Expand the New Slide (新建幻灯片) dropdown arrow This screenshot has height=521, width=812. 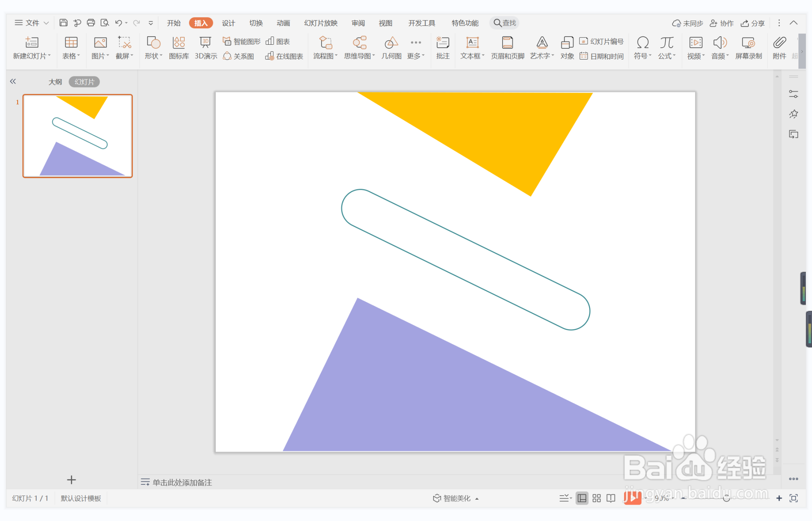pyautogui.click(x=49, y=55)
